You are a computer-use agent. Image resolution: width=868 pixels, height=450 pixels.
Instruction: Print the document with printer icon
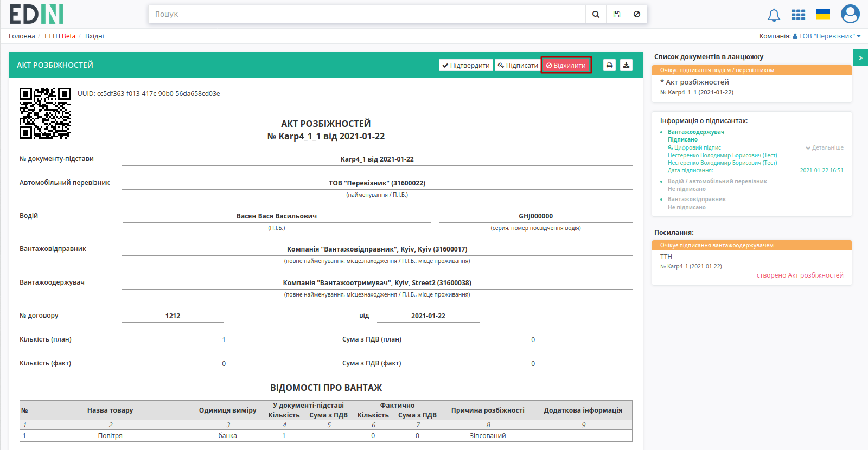[609, 65]
